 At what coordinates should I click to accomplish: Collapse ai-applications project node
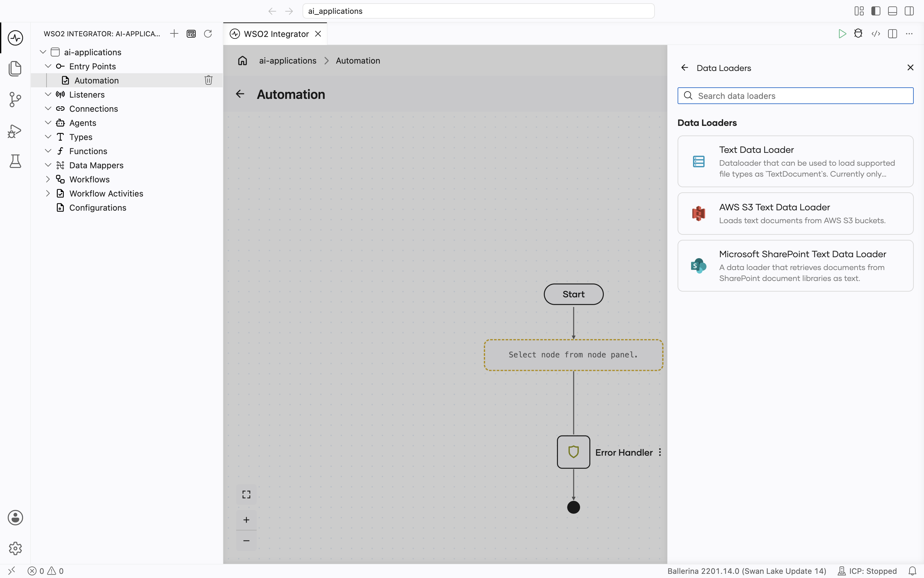(43, 52)
